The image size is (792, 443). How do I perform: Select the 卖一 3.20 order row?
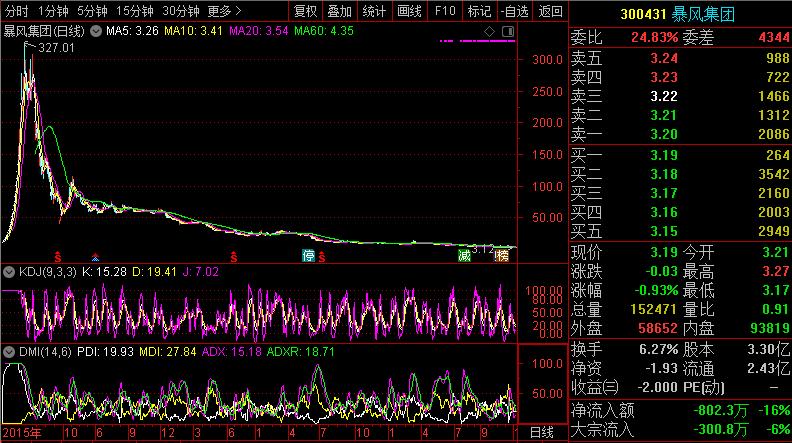tap(680, 134)
